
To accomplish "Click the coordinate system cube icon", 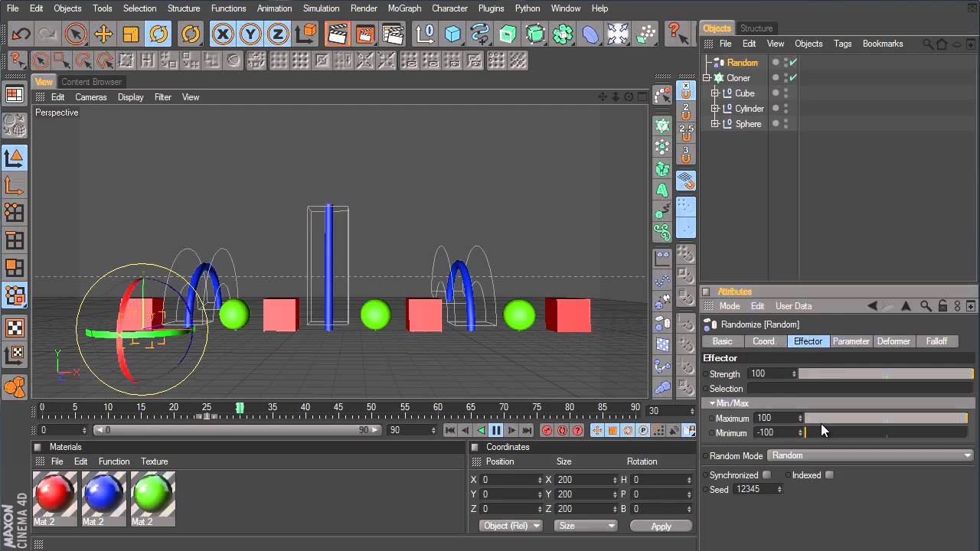I will pos(306,34).
